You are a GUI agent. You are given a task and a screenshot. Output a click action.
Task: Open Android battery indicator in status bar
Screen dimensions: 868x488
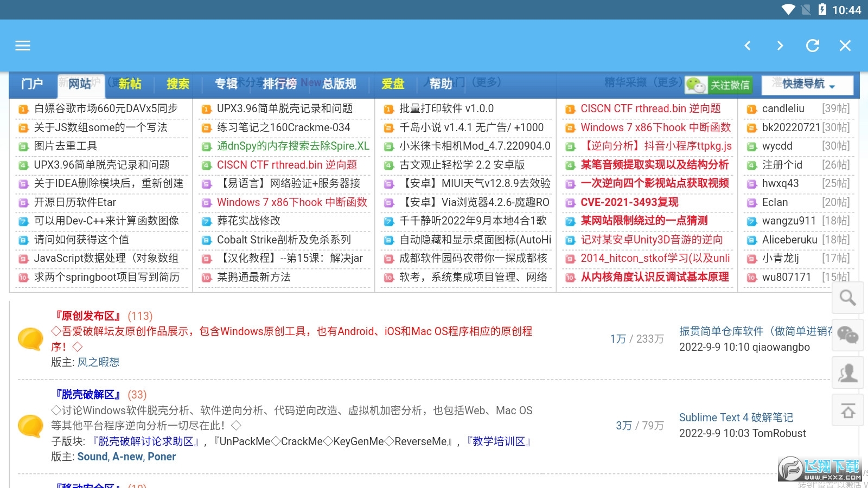822,10
